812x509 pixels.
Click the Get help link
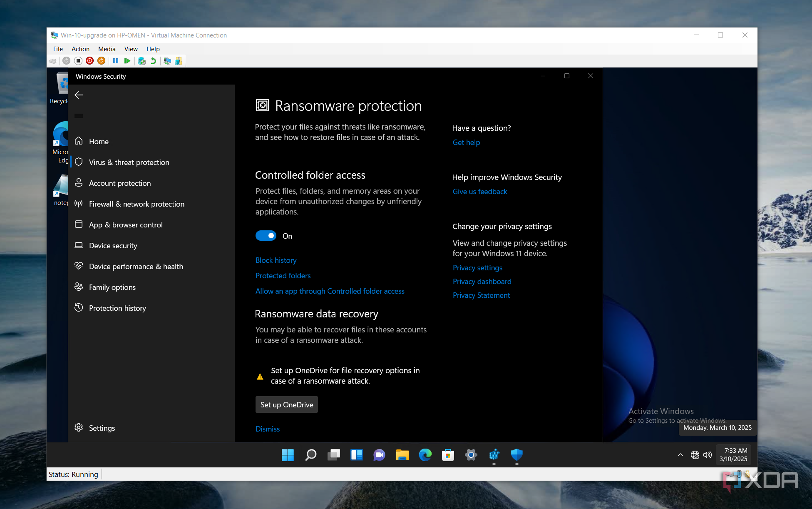[466, 142]
